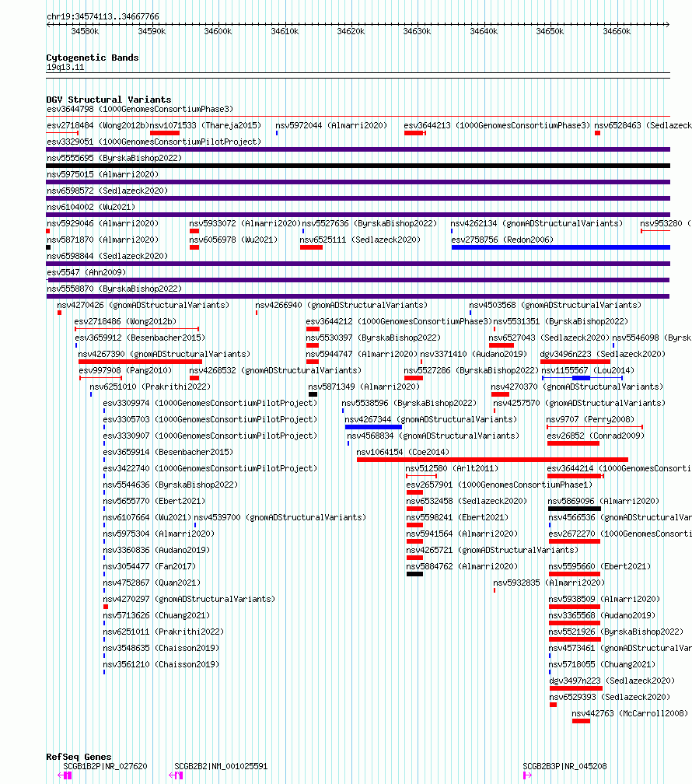Click the 34580k ruler label
The image size is (692, 784).
(x=85, y=31)
